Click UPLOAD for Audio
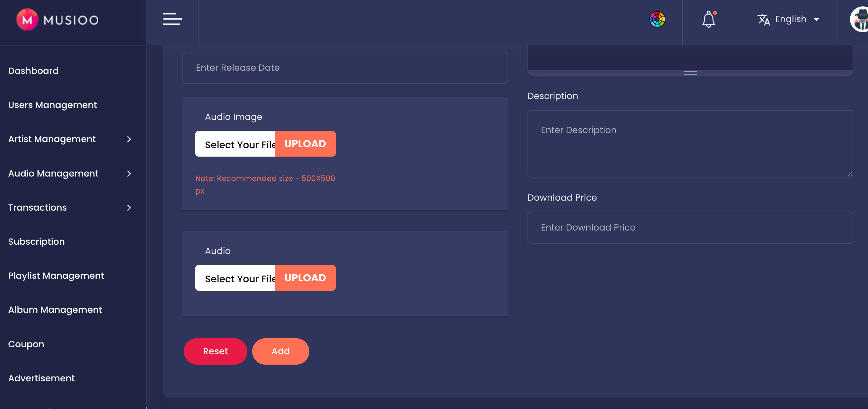 pyautogui.click(x=305, y=278)
